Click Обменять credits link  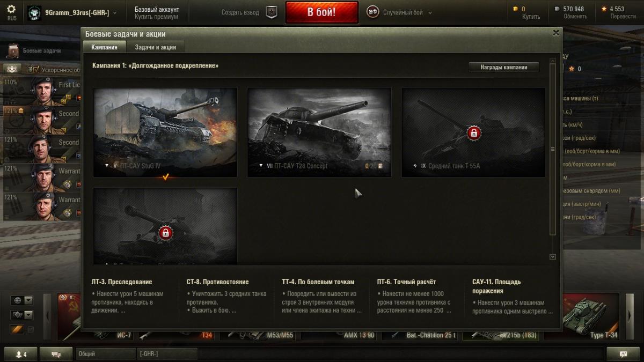click(x=575, y=17)
